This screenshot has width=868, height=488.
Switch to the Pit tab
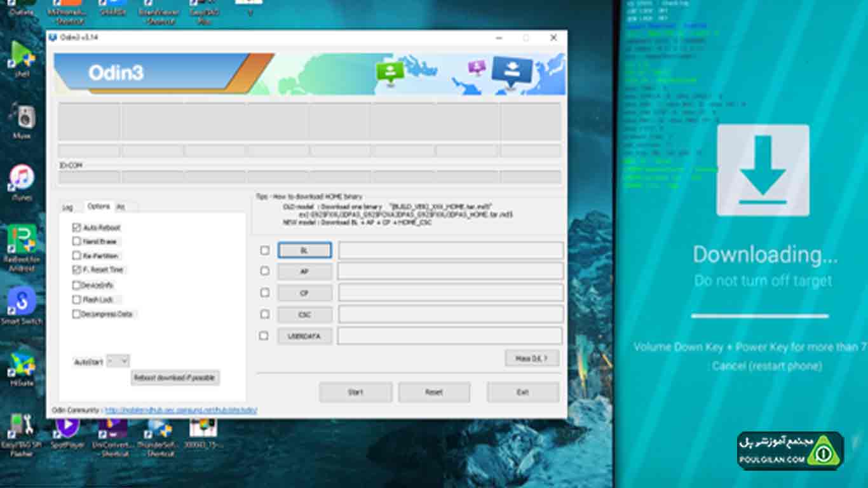tap(121, 207)
